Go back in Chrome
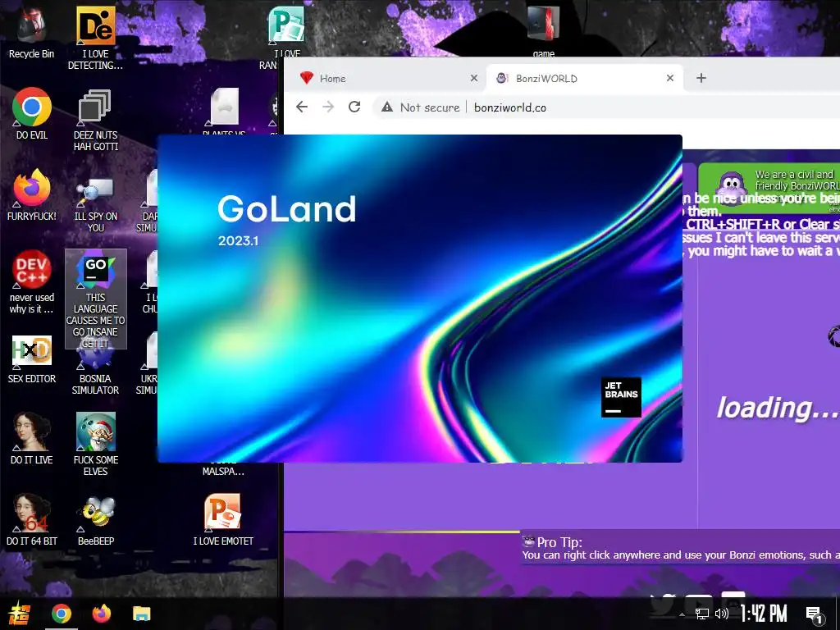 [302, 107]
